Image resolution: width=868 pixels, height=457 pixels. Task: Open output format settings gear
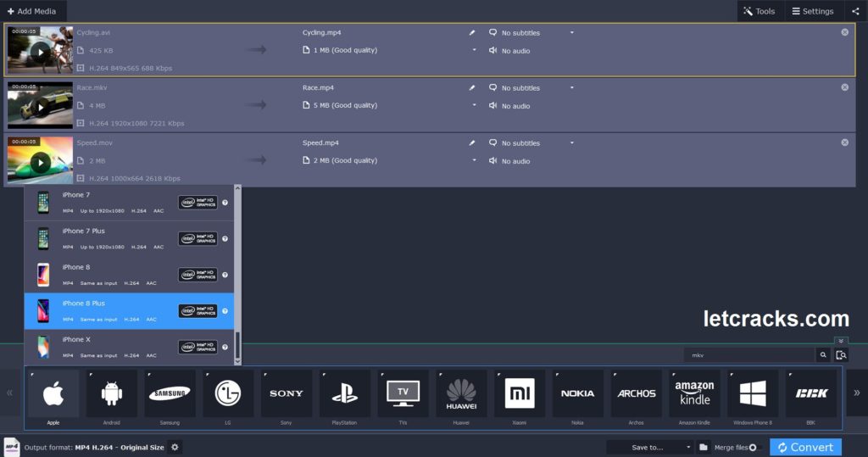tap(175, 447)
